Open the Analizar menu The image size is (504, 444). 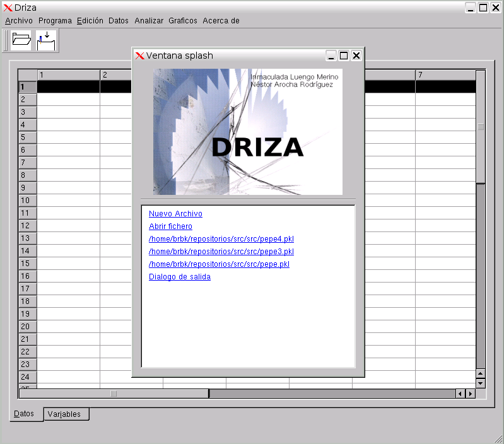(x=149, y=21)
